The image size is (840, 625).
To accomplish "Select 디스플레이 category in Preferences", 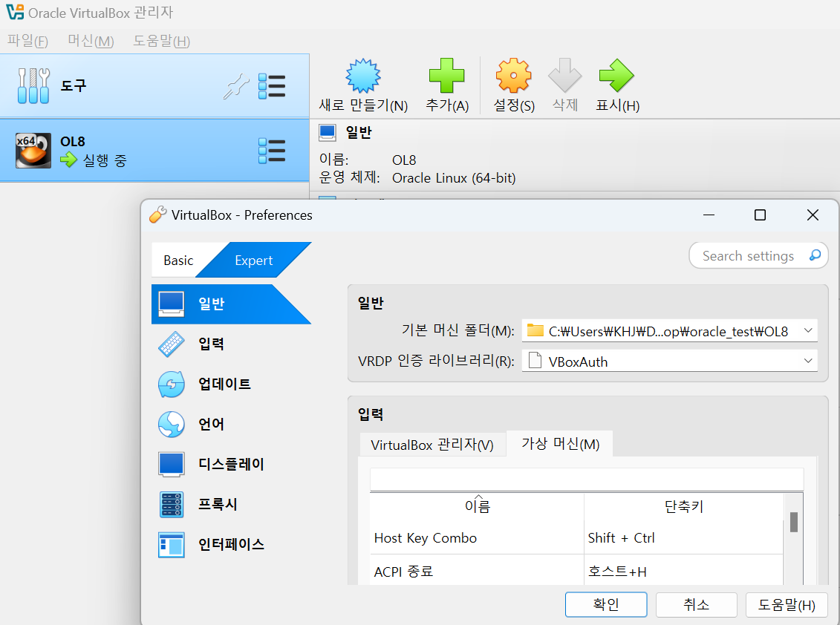I will point(232,465).
